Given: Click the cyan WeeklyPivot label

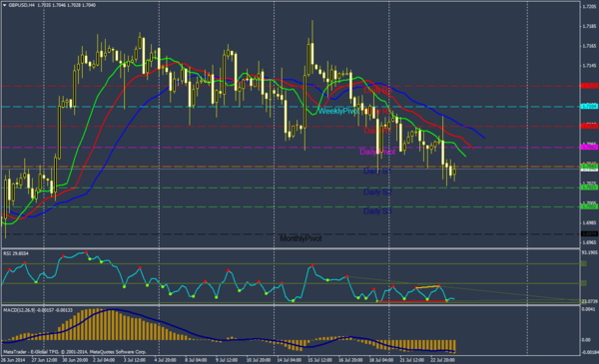Looking at the screenshot, I should click(x=338, y=111).
